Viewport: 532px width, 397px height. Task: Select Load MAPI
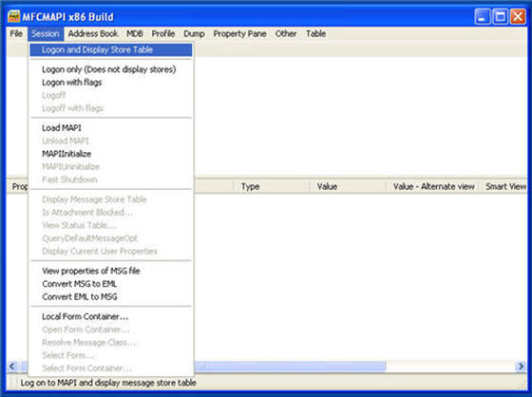click(x=111, y=128)
